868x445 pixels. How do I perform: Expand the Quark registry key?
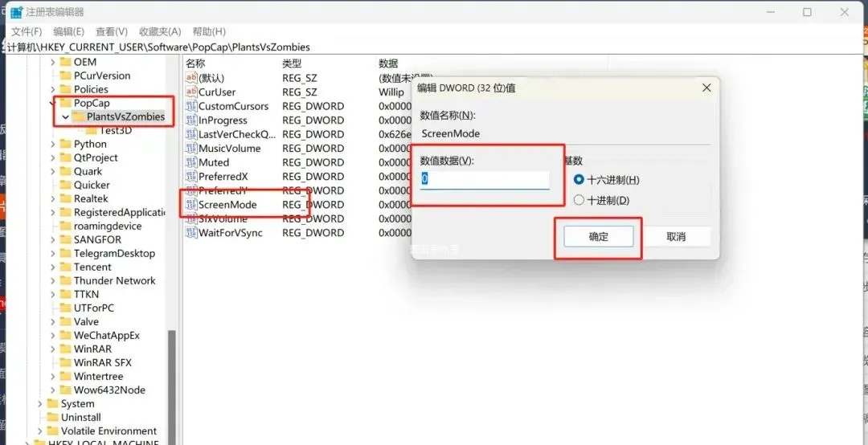coord(52,172)
